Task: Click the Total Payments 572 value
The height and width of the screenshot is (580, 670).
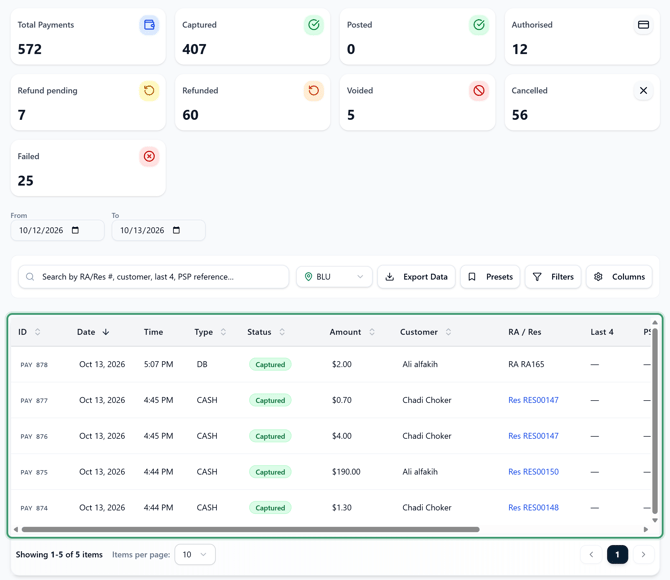Action: coord(29,50)
